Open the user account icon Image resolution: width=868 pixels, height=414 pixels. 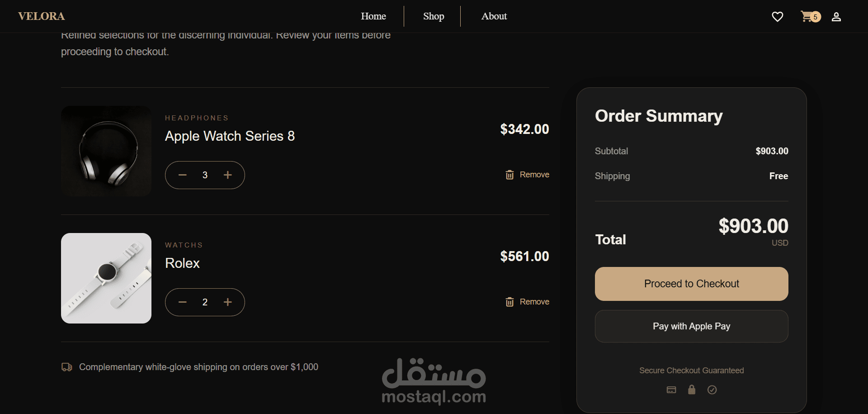[836, 17]
